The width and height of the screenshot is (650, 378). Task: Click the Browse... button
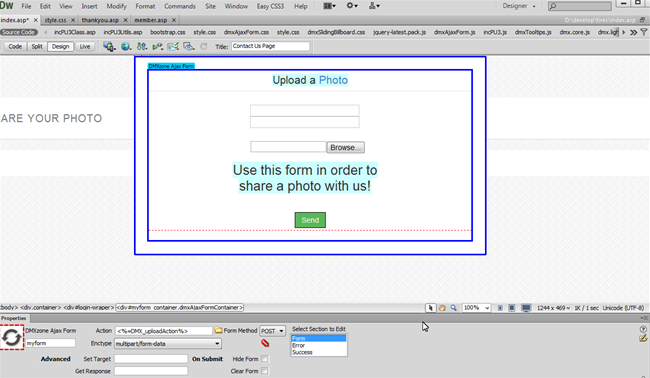[x=346, y=148]
